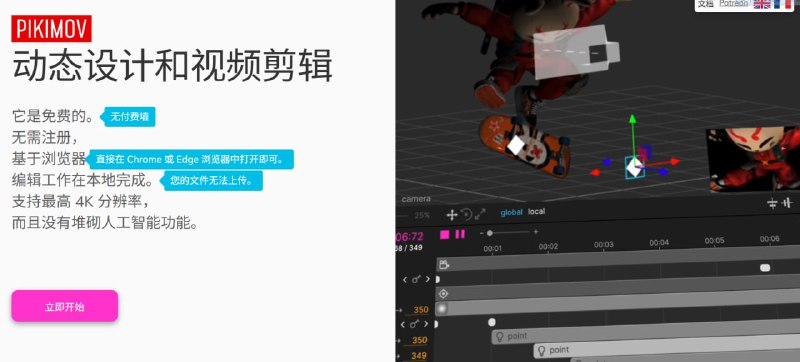Click the 00:05 mark on the timeline ruler
Screen dimensions: 800x362
714,240
